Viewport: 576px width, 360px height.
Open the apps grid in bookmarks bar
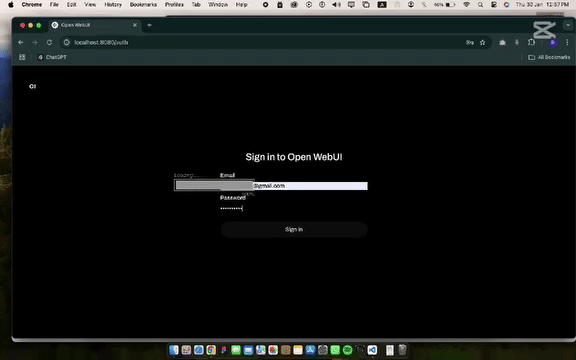point(22,57)
